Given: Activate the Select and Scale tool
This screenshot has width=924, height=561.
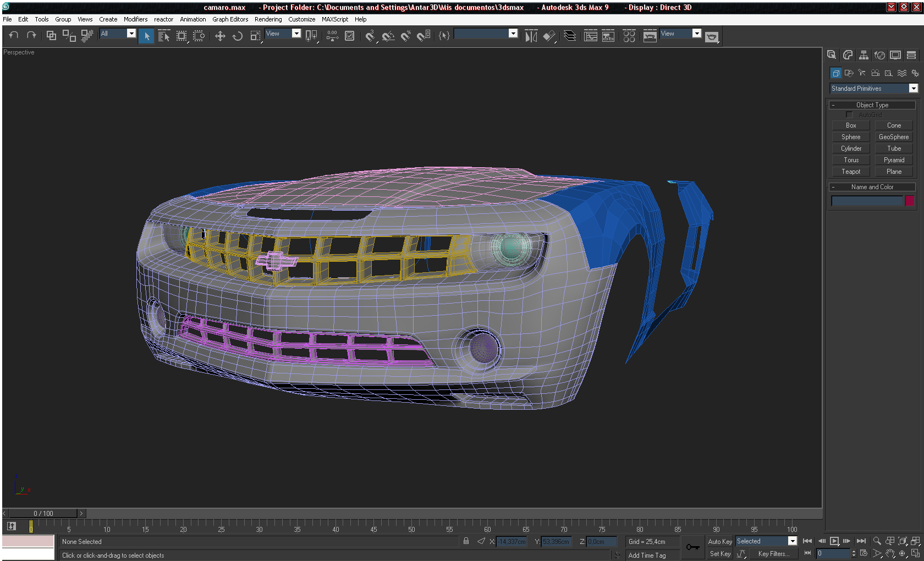Looking at the screenshot, I should point(255,36).
